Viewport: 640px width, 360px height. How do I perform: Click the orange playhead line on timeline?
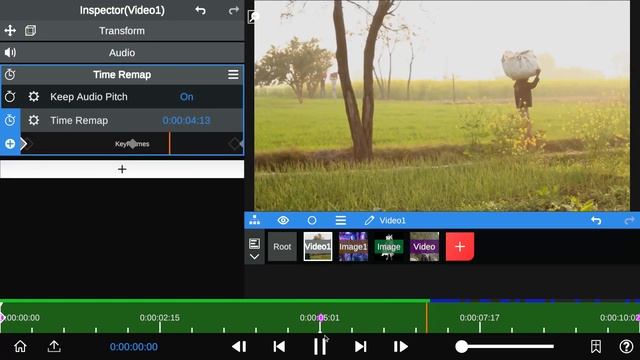427,318
